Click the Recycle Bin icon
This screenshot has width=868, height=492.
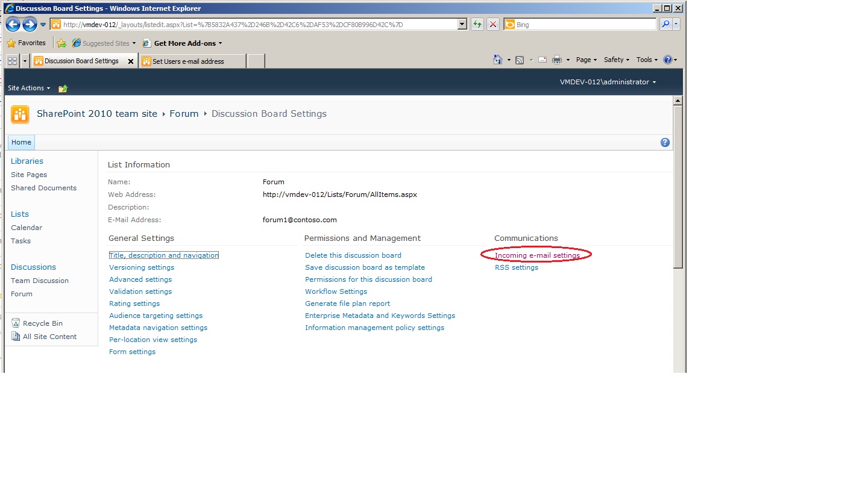click(16, 323)
